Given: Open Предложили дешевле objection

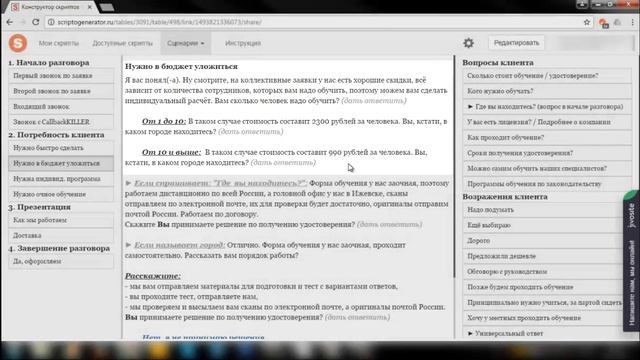Looking at the screenshot, I should click(543, 256).
